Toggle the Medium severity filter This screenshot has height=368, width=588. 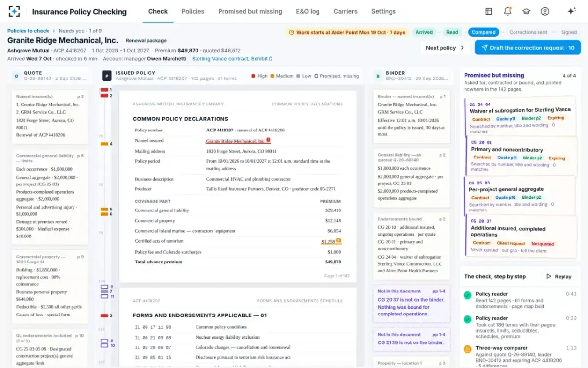click(x=281, y=76)
